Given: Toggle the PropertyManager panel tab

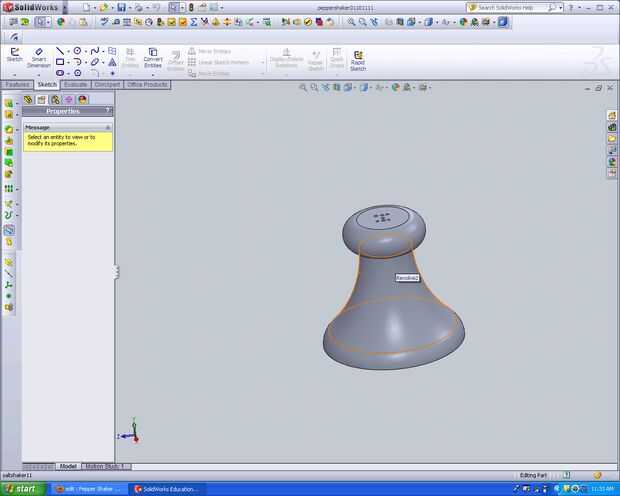Looking at the screenshot, I should tap(42, 100).
